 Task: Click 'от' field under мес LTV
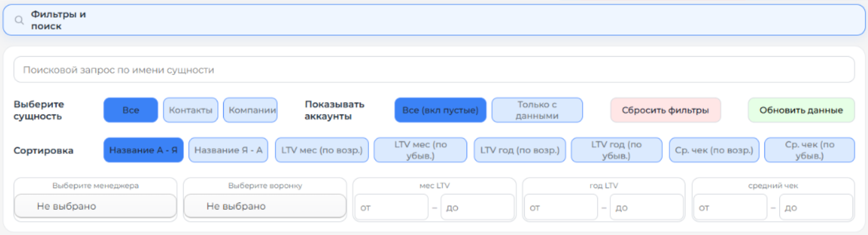tap(391, 207)
